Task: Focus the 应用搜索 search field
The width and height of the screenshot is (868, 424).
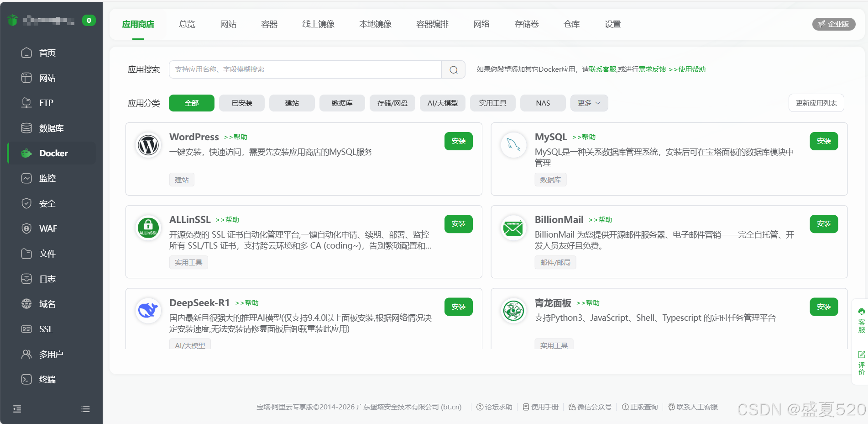Action: [x=305, y=69]
